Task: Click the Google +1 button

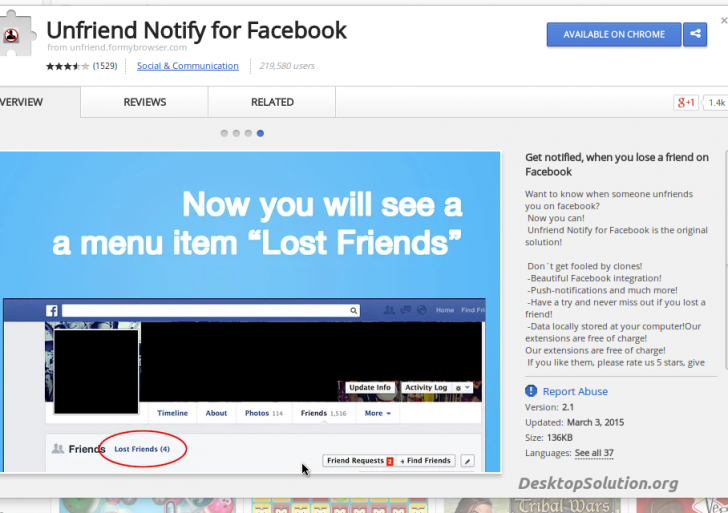Action: click(x=686, y=103)
